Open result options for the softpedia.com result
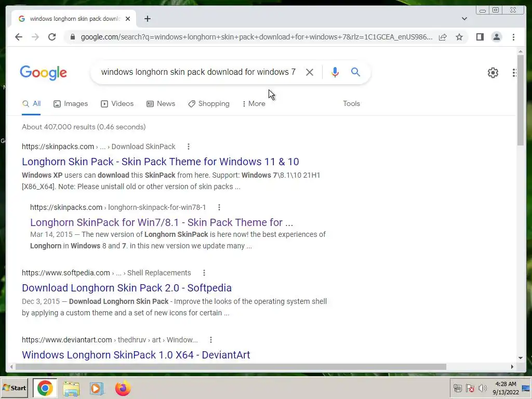Screen dimensions: 532x399 tap(204, 273)
